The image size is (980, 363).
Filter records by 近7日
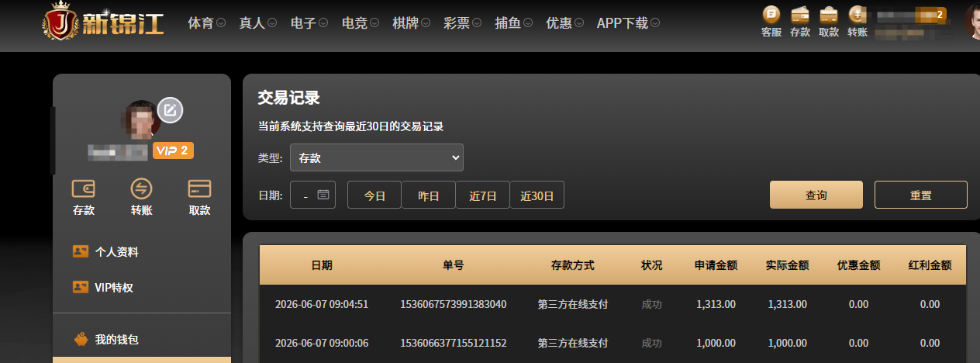point(483,195)
